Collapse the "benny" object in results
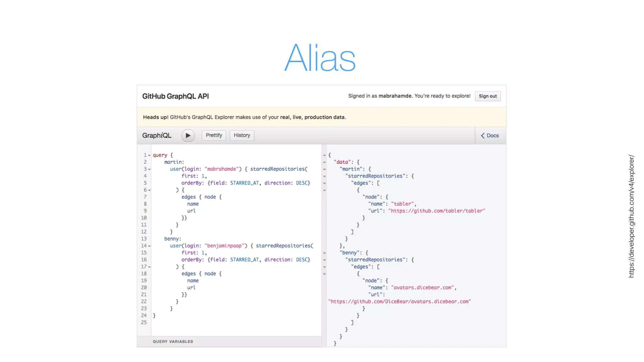Viewport: 644px width, 362px height. coord(324,253)
